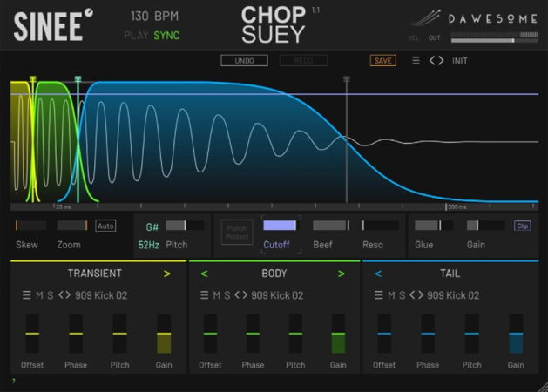Click the Transient right chevron arrow

(x=166, y=274)
